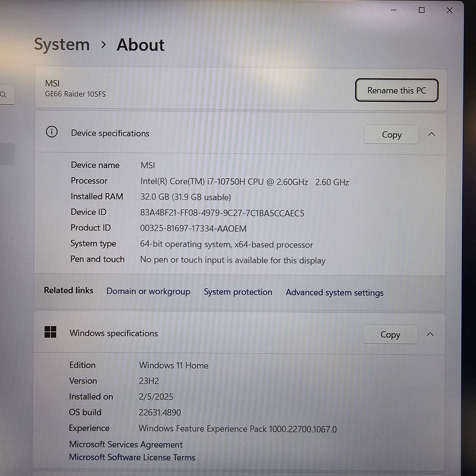The image size is (476, 476).
Task: Collapse the Windows specifications section chevron
Action: [430, 334]
